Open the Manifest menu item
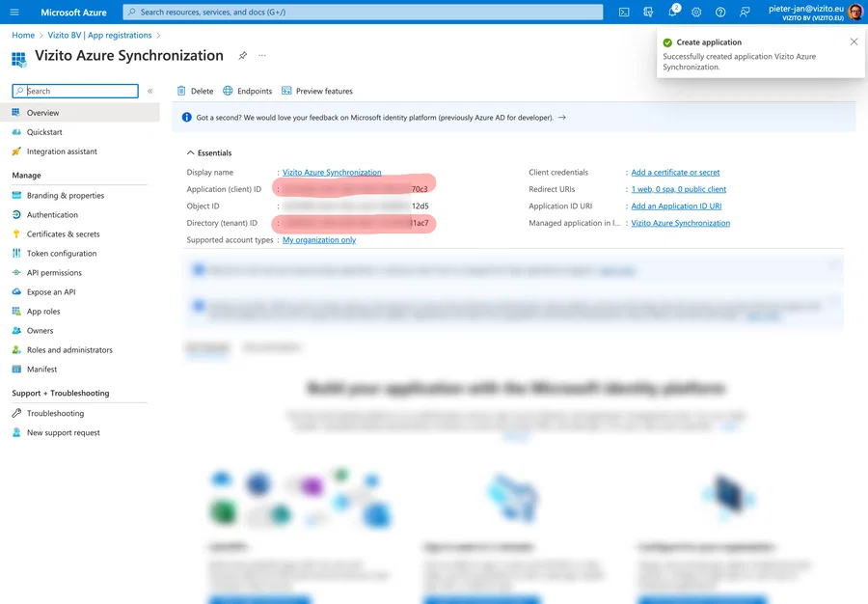 [41, 370]
